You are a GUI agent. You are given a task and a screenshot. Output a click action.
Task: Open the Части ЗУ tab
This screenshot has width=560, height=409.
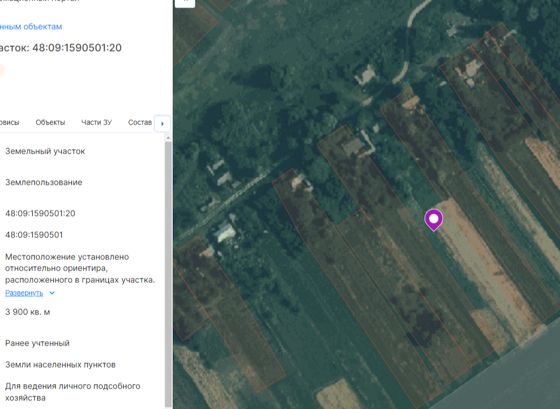tap(96, 123)
